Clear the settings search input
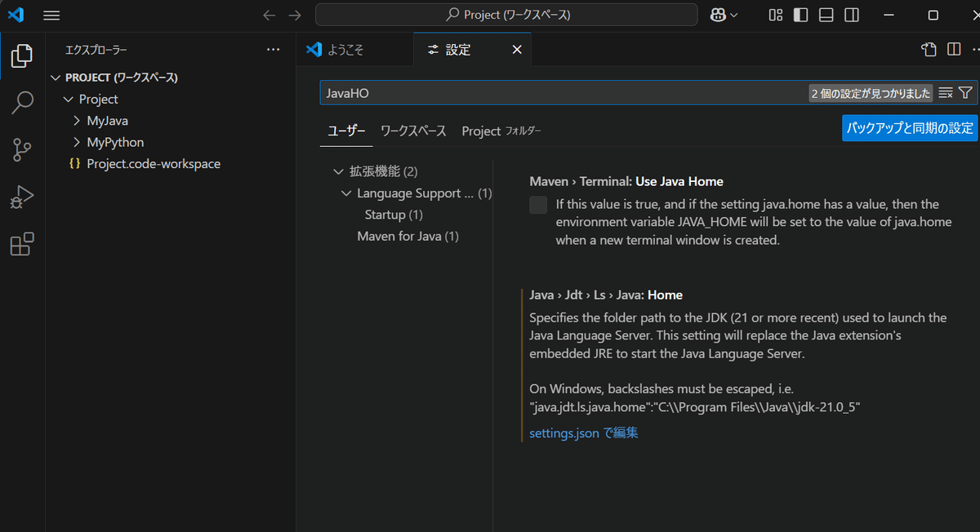Viewport: 980px width, 532px height. 946,93
